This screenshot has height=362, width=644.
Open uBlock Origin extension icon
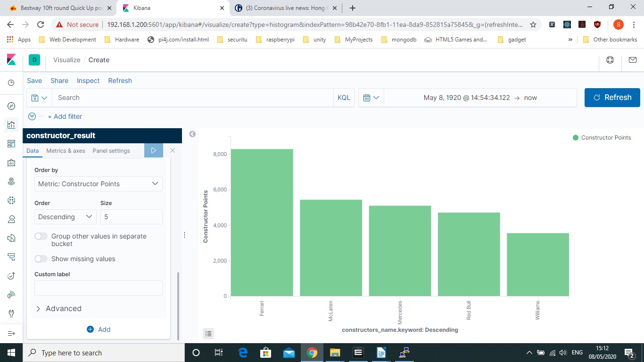[x=597, y=25]
